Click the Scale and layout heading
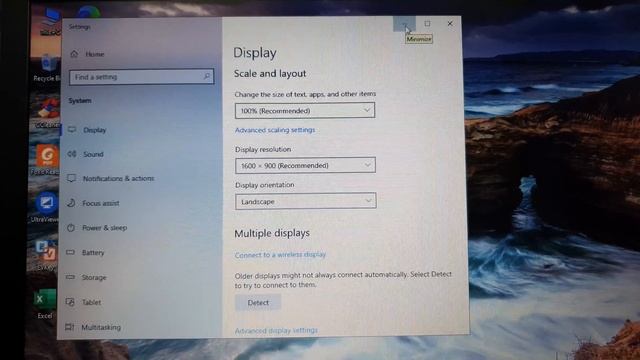 click(270, 73)
